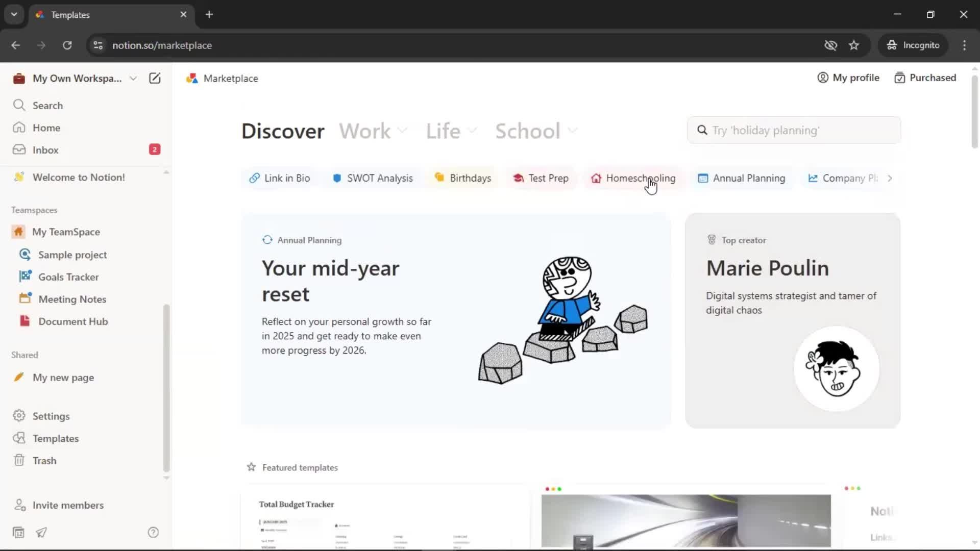The height and width of the screenshot is (551, 980).
Task: Expand the School category dropdown
Action: pos(536,131)
